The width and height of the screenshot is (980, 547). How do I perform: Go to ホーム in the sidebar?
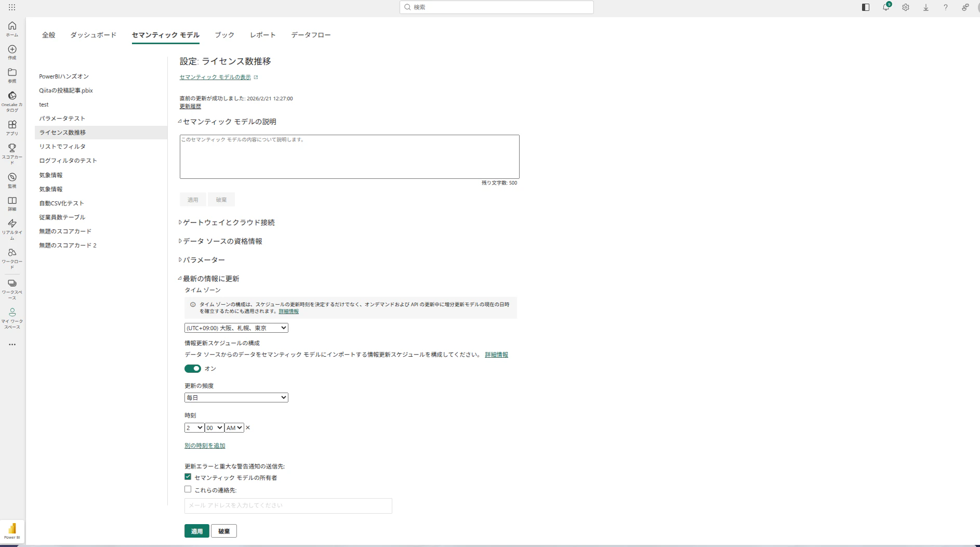click(12, 29)
